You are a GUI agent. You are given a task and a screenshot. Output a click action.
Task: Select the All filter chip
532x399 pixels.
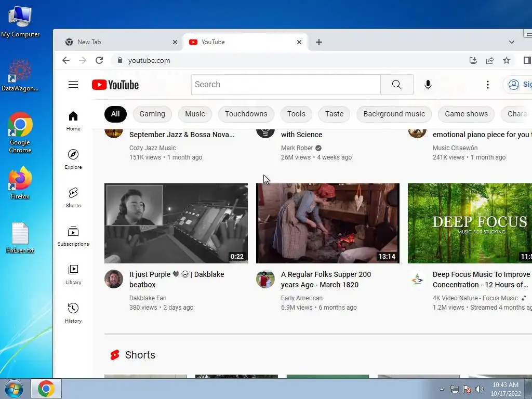pos(115,114)
